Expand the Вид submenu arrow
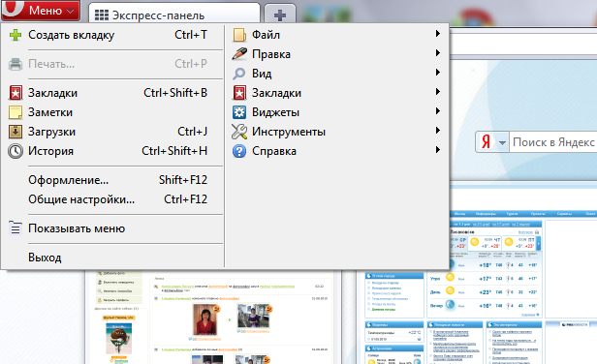Image resolution: width=597 pixels, height=364 pixels. coord(438,73)
